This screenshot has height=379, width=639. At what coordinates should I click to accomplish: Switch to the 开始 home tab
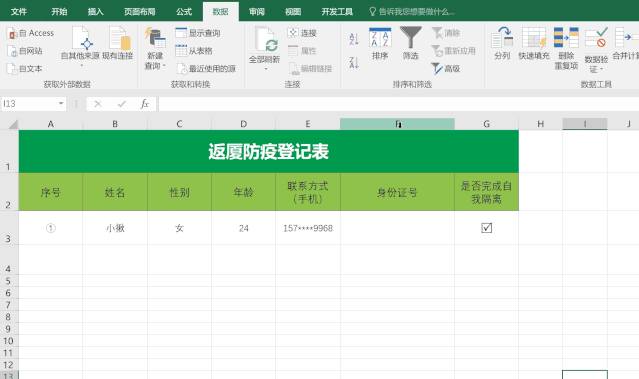click(59, 11)
